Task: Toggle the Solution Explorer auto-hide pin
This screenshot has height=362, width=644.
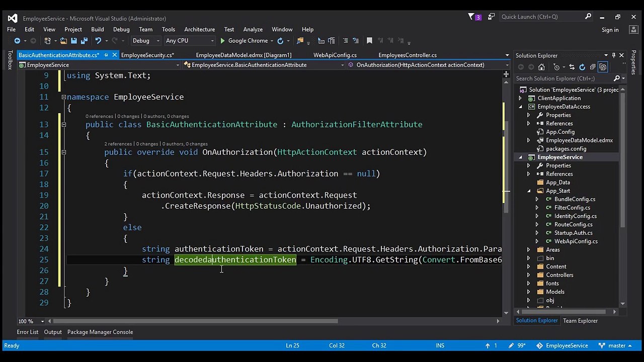Action: [614, 55]
